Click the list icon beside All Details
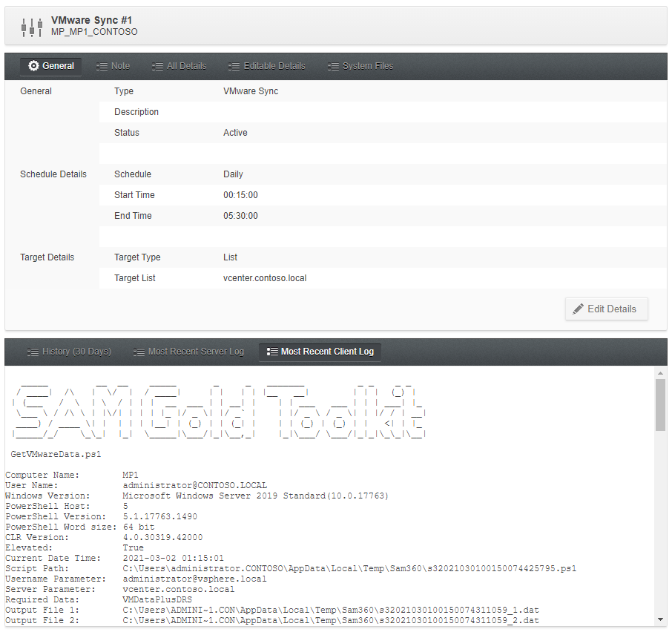The height and width of the screenshot is (635, 672). pos(158,67)
